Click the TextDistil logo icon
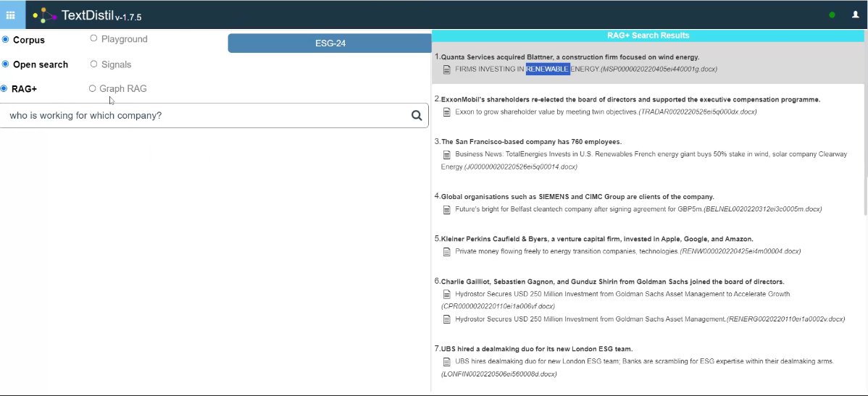 coord(45,15)
